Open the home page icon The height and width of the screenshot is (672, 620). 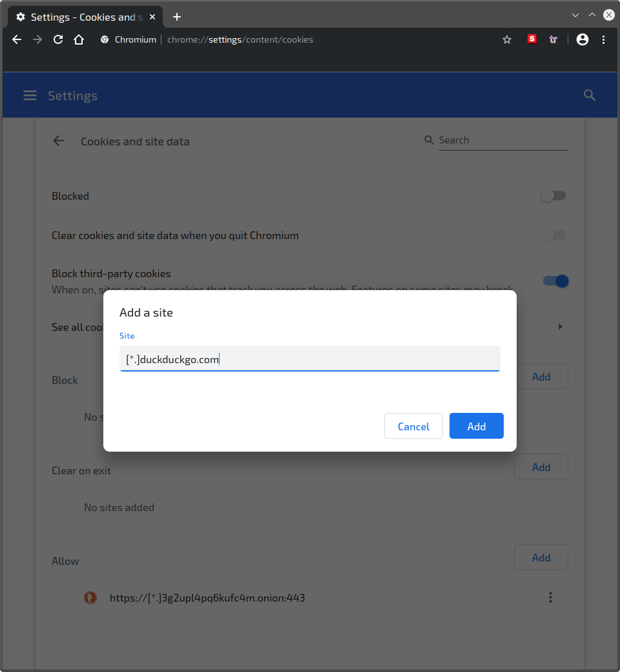click(x=79, y=40)
